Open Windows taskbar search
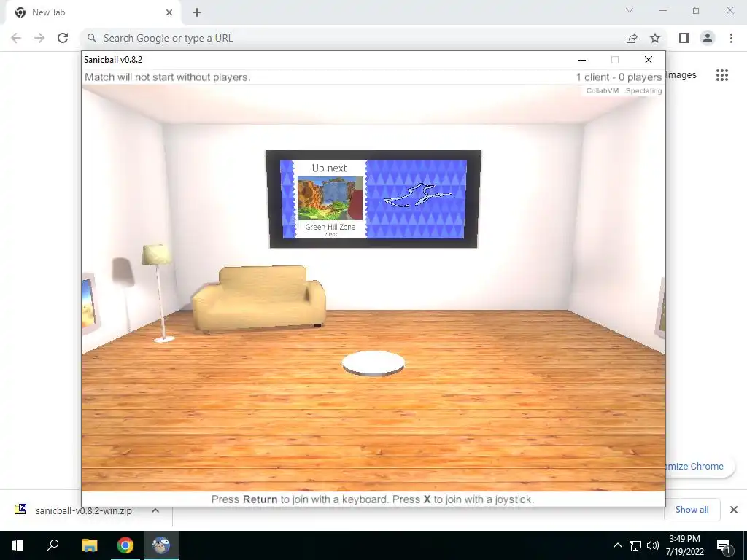The height and width of the screenshot is (560, 747). click(53, 545)
